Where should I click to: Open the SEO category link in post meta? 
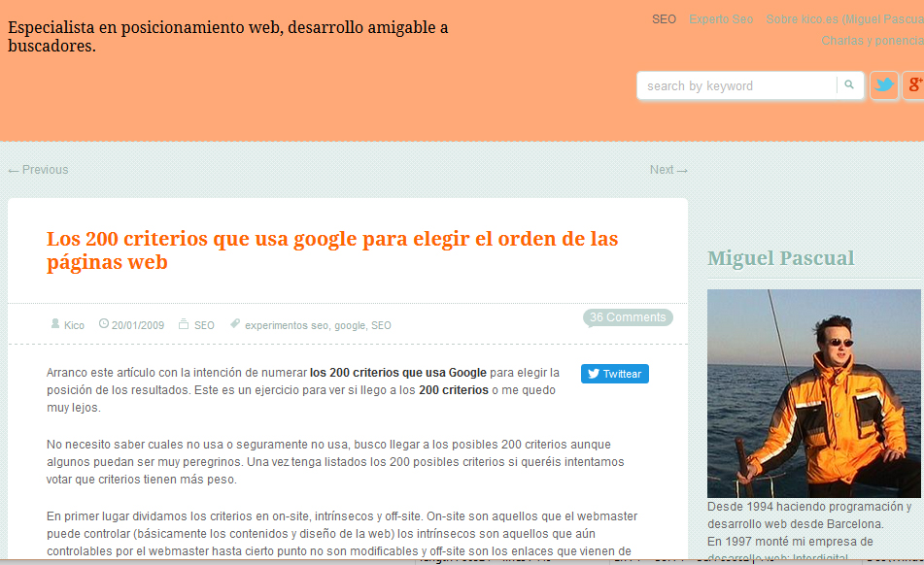(x=204, y=325)
